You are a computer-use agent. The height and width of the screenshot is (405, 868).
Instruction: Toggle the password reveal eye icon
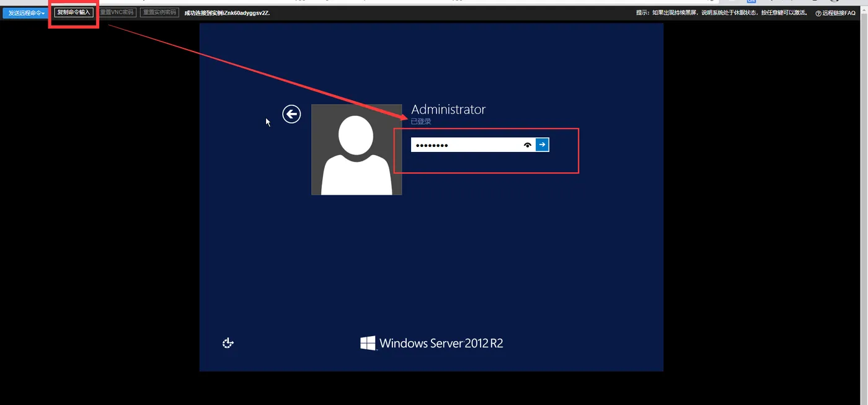[528, 145]
